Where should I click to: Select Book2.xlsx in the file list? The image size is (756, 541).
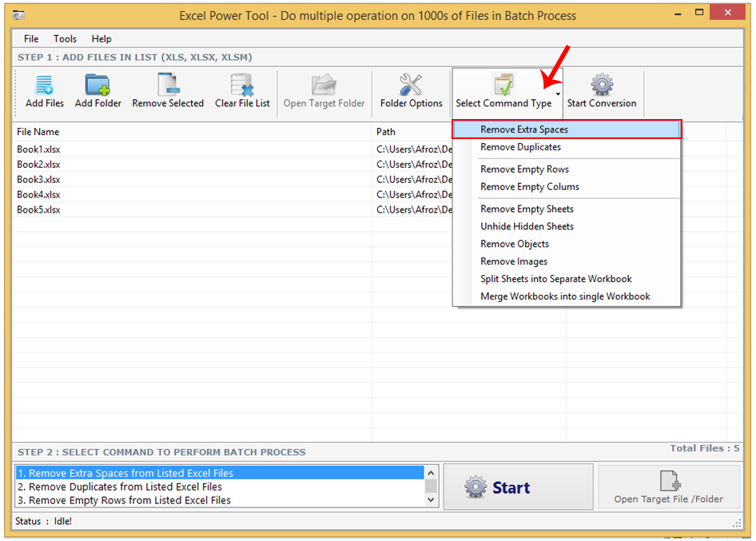pyautogui.click(x=38, y=165)
